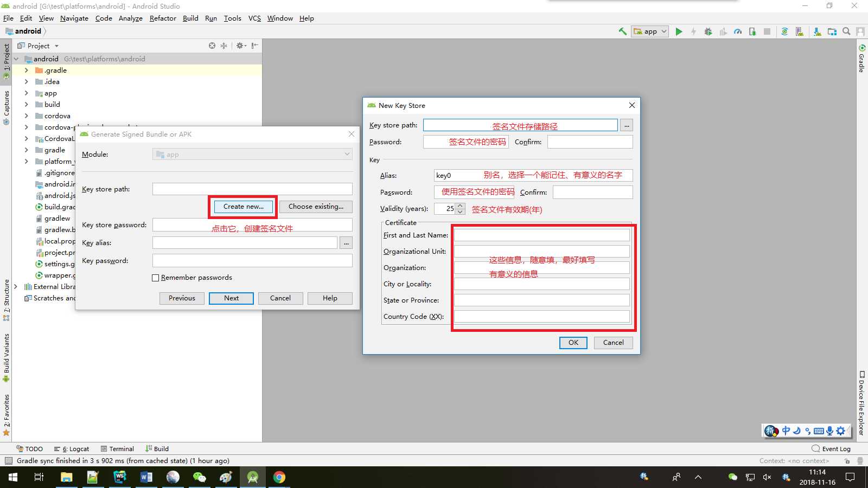The height and width of the screenshot is (488, 868).
Task: Click key alias browse ellipsis button
Action: coord(346,243)
